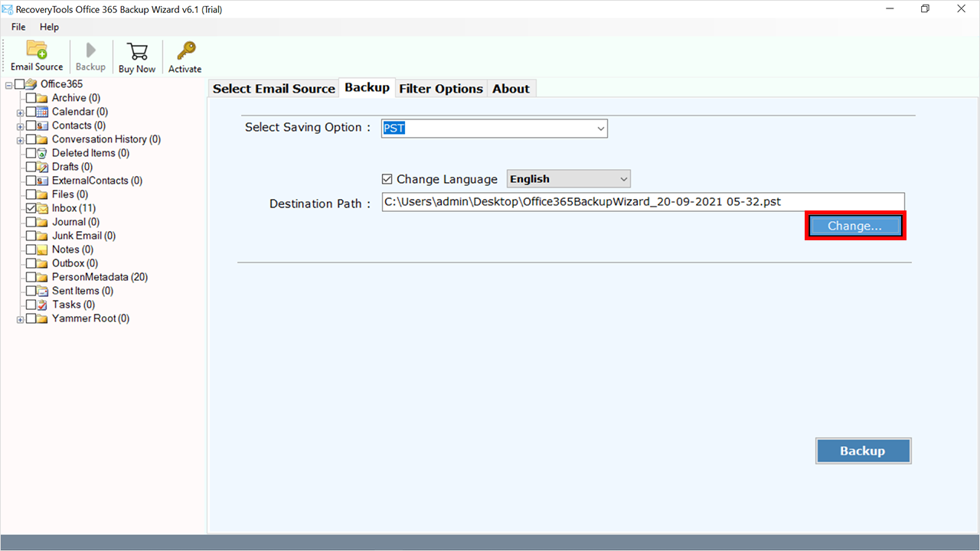Image resolution: width=980 pixels, height=551 pixels.
Task: Click the Office365 root folder icon
Action: pyautogui.click(x=31, y=84)
